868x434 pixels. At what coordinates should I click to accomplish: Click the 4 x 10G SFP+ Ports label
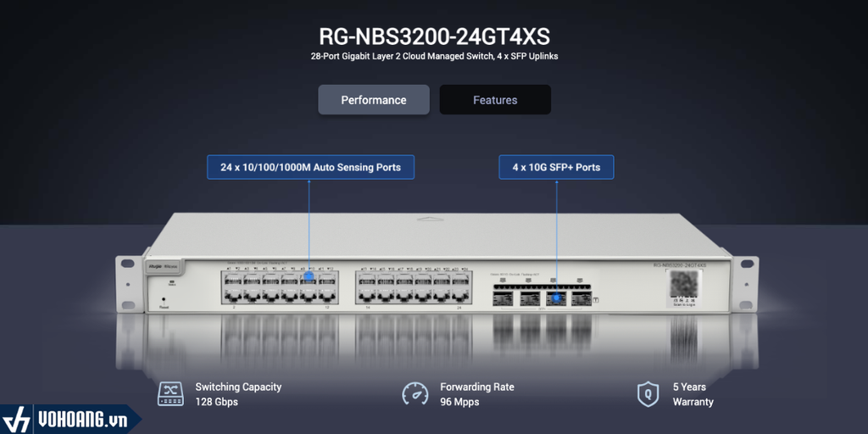tap(556, 167)
